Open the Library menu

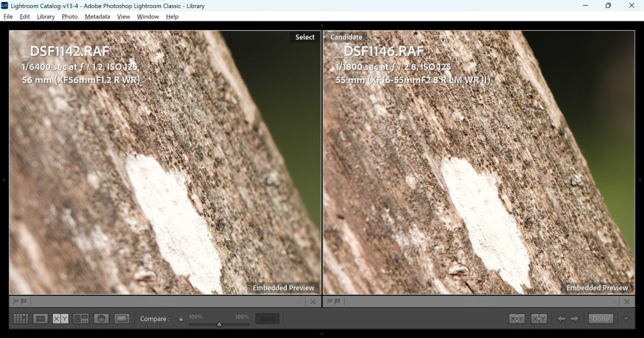[x=45, y=16]
